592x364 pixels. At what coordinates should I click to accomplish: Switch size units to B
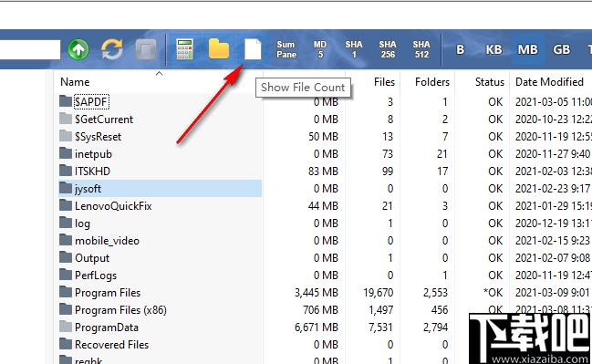pos(460,49)
